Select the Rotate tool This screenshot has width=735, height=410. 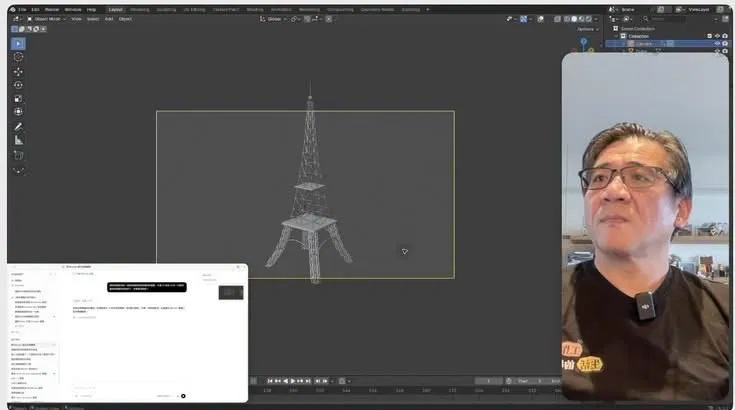18,85
